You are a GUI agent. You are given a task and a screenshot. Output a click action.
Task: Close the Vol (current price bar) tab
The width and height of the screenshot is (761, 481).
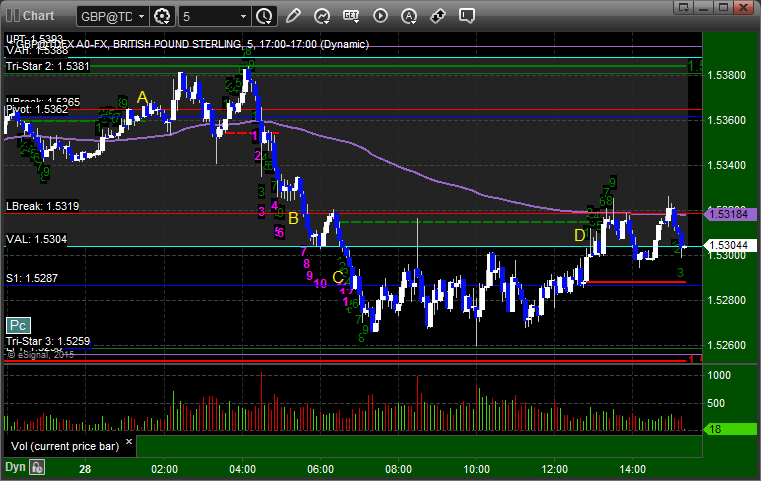tap(129, 442)
